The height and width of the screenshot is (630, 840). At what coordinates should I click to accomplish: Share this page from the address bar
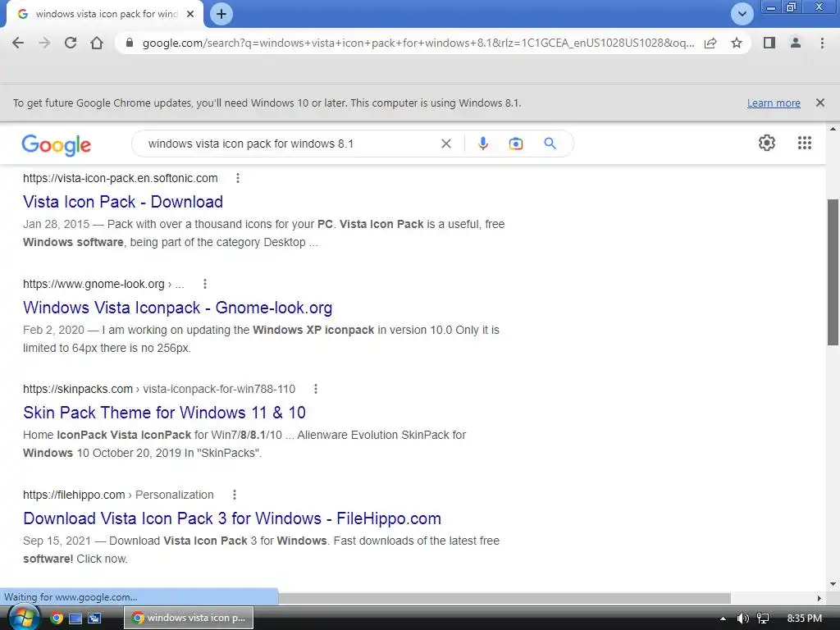pyautogui.click(x=711, y=43)
